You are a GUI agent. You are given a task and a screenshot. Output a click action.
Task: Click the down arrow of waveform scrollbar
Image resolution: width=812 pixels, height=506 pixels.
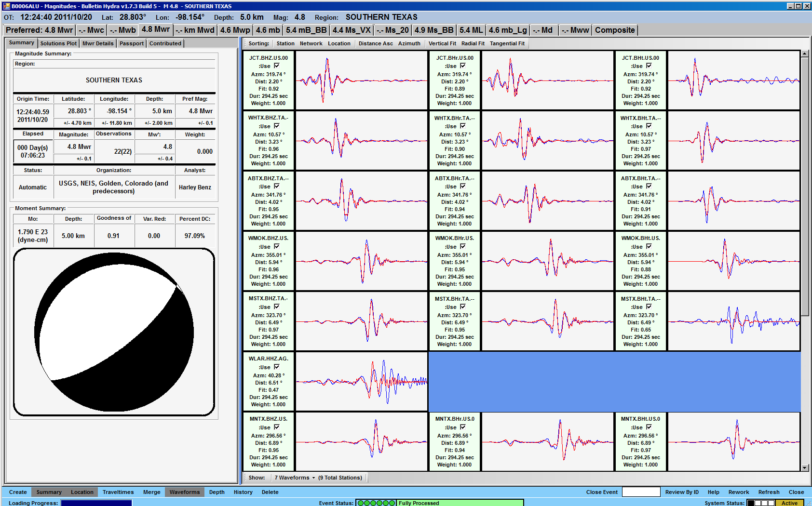point(805,467)
